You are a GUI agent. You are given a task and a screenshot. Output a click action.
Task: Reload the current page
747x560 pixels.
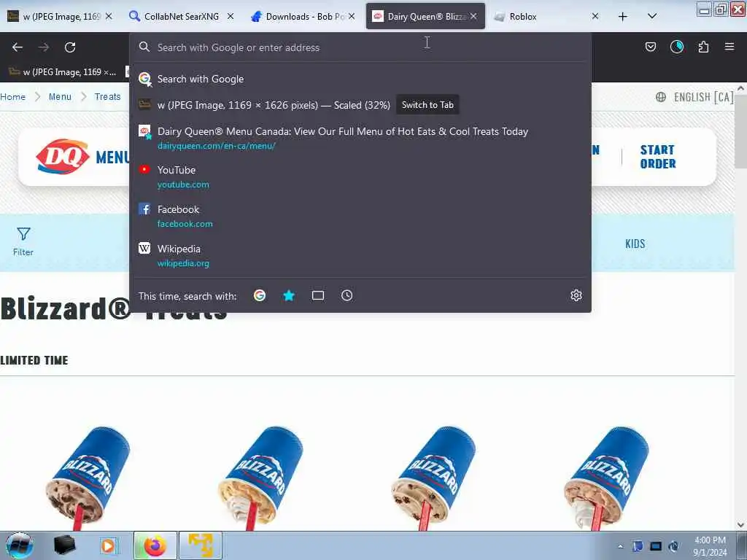[70, 47]
